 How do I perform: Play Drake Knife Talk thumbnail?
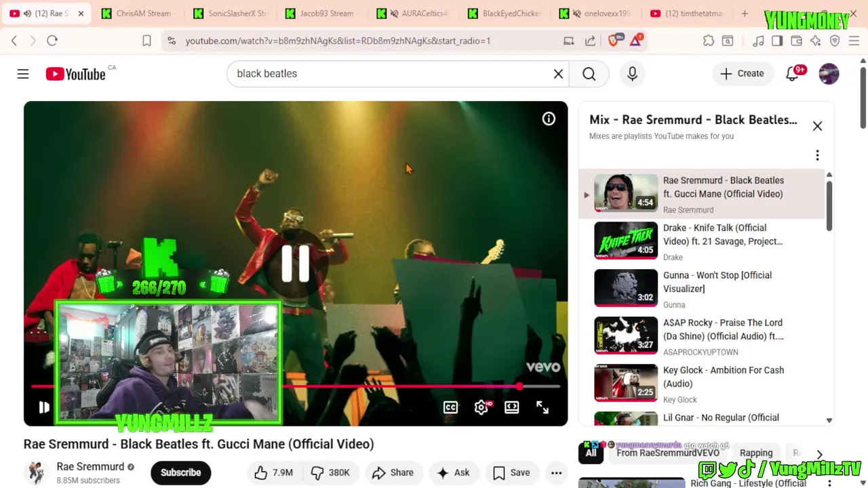click(x=625, y=241)
